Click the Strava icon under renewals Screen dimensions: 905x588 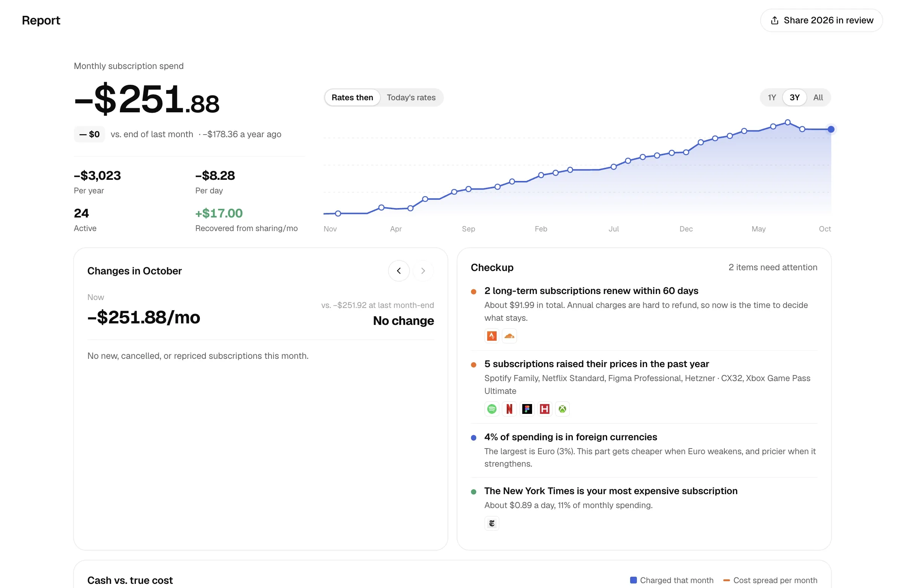point(492,336)
